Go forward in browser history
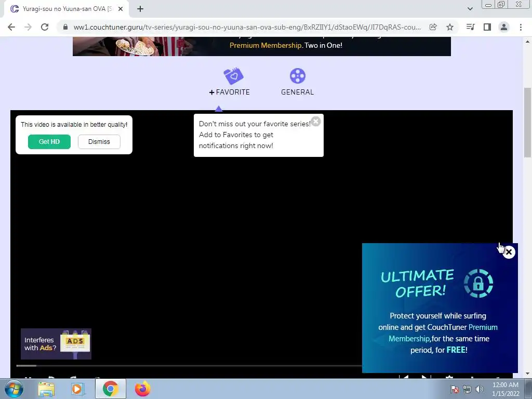Image resolution: width=532 pixels, height=399 pixels. point(28,27)
